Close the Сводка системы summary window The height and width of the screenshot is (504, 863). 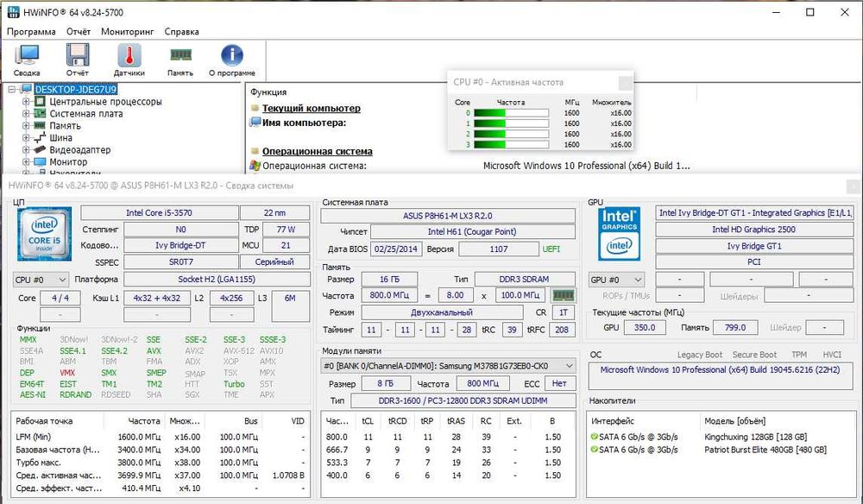click(854, 186)
